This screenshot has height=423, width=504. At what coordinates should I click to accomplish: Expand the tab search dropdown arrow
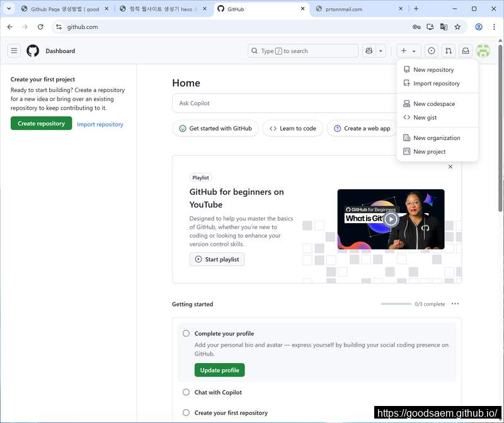point(9,9)
